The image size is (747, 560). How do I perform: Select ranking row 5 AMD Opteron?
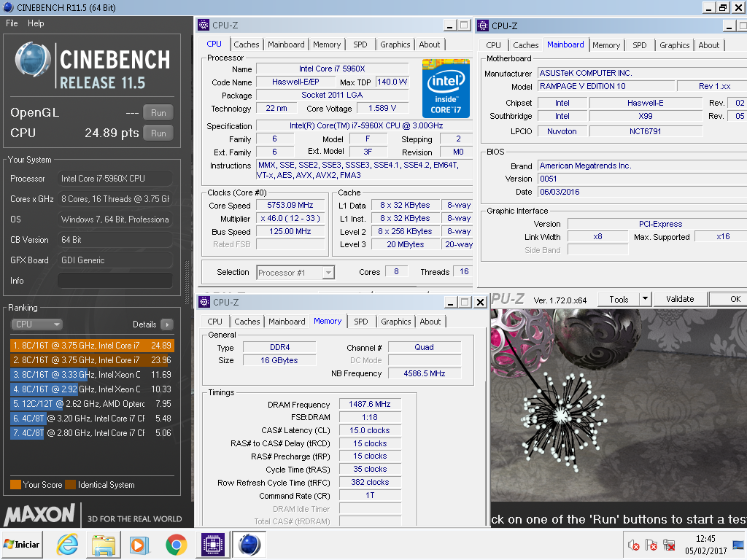(92, 404)
